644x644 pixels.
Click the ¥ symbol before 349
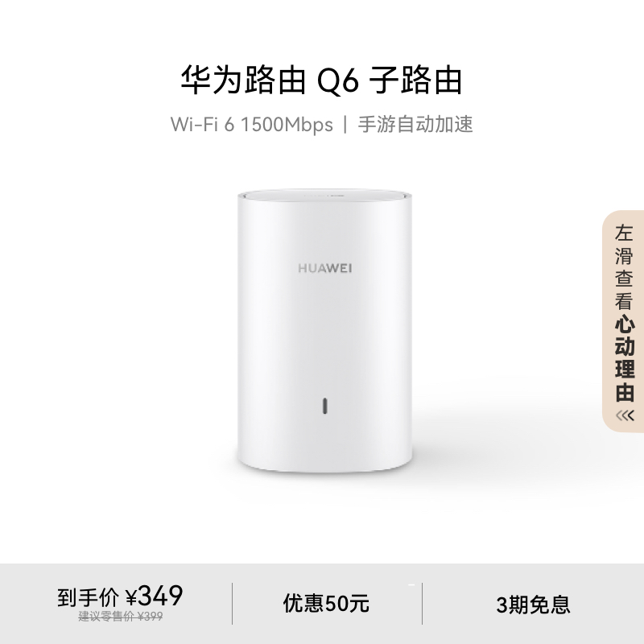131,597
